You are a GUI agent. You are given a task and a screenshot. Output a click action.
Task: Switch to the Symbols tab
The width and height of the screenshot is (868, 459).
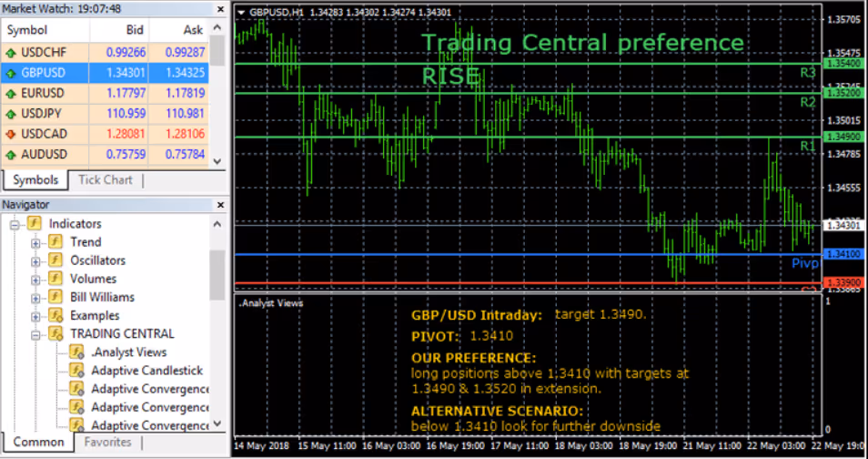(35, 180)
